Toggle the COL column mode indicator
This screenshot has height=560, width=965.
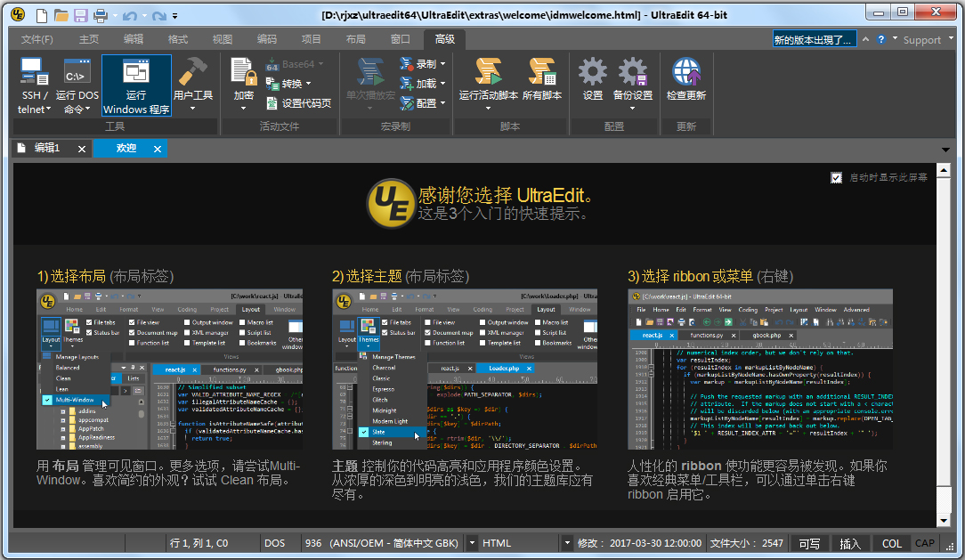[892, 543]
